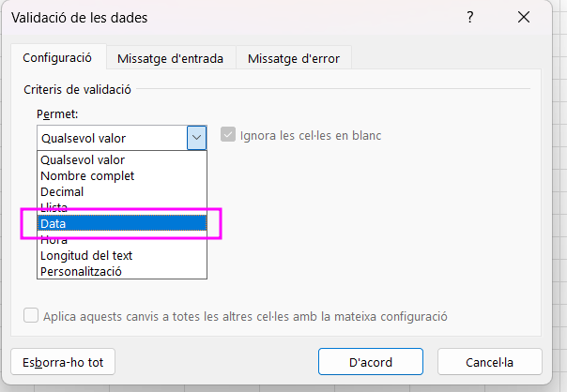Screen dimensions: 567x392
Task: Click the Permet combo box showing Qualsevol valor
Action: 122,138
